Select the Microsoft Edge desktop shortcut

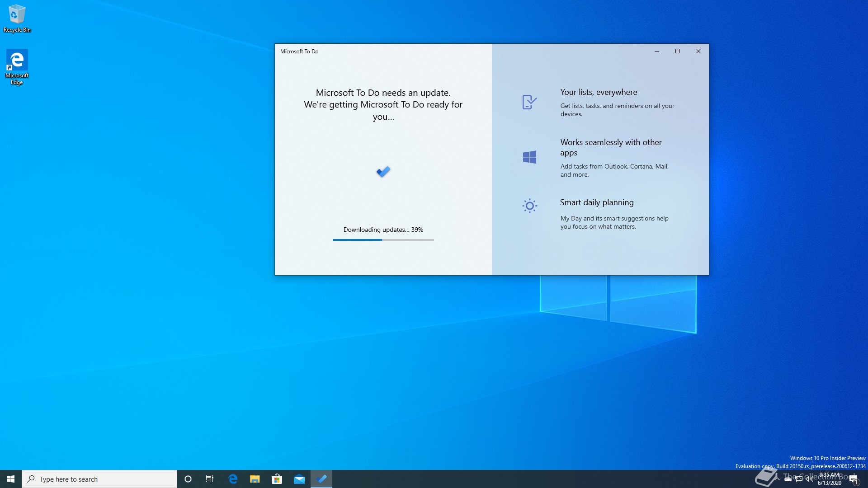point(17,67)
